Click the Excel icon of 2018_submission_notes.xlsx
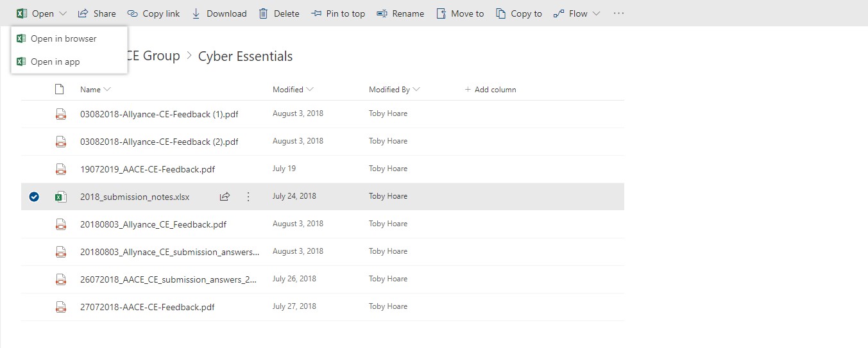The width and height of the screenshot is (868, 348). [x=60, y=197]
